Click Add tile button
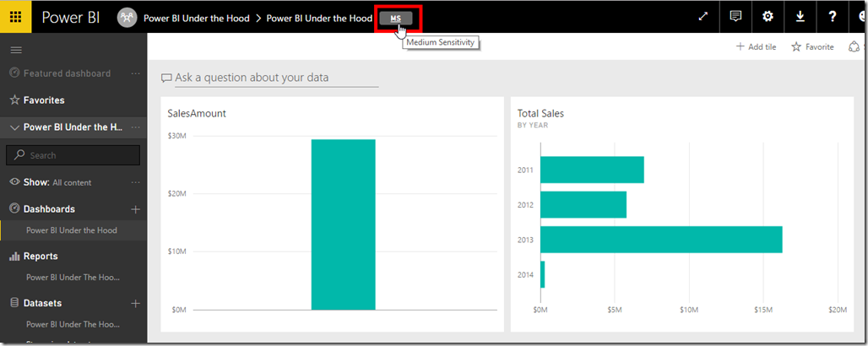Screen dimensions: 868x346 click(x=756, y=47)
